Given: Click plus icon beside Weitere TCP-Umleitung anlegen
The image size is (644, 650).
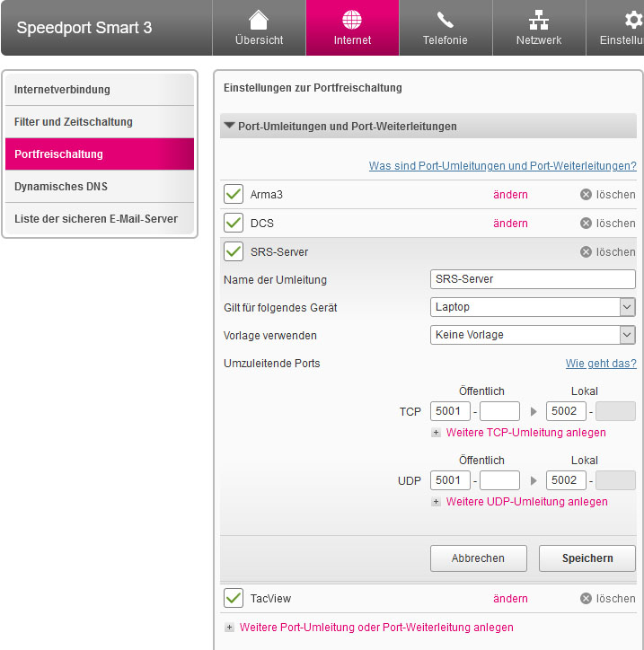Looking at the screenshot, I should click(x=436, y=433).
